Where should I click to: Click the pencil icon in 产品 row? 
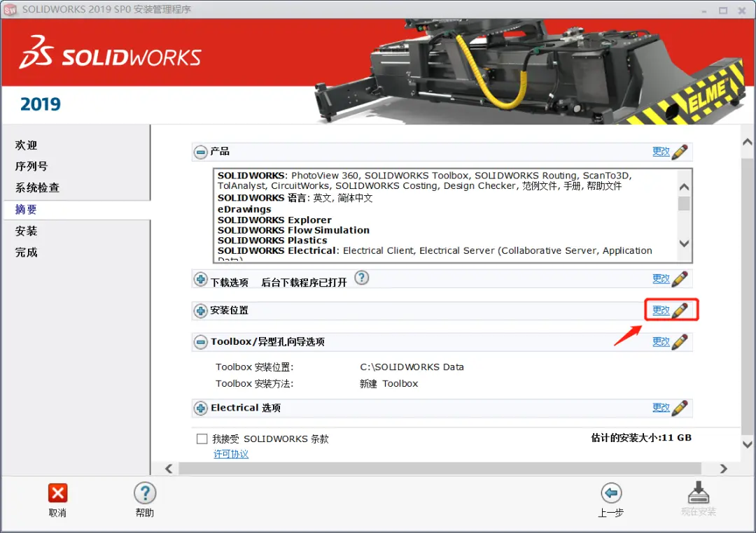point(679,152)
